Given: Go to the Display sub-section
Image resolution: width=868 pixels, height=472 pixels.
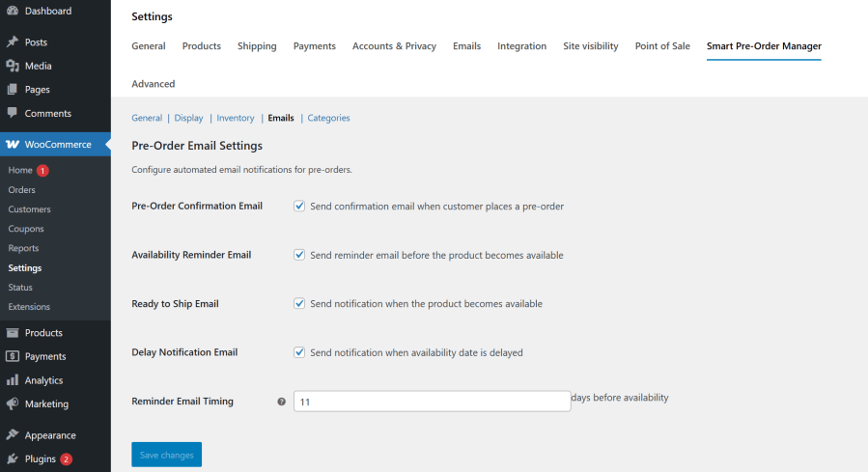Looking at the screenshot, I should tap(189, 118).
